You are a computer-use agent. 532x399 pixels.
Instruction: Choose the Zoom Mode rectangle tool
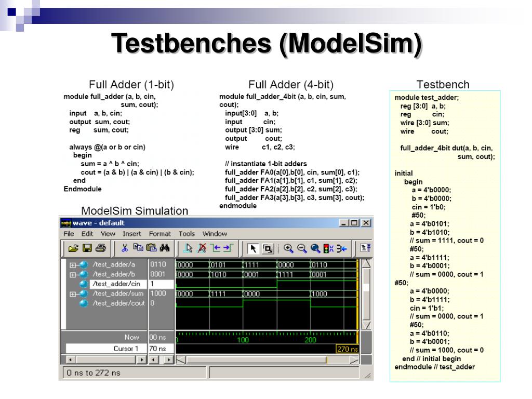(268, 249)
